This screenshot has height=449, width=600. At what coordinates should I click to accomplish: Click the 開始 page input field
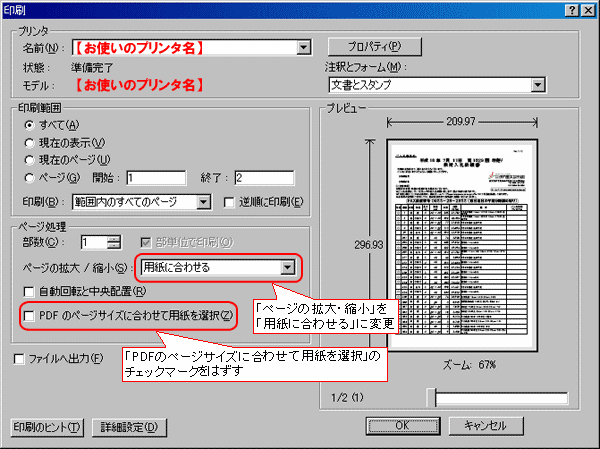tap(157, 178)
